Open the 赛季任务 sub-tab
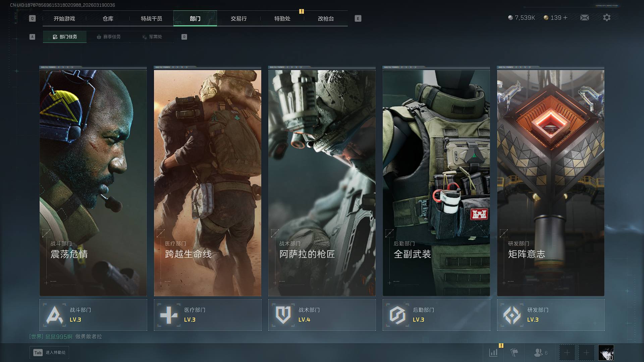This screenshot has width=644, height=362. tap(108, 37)
